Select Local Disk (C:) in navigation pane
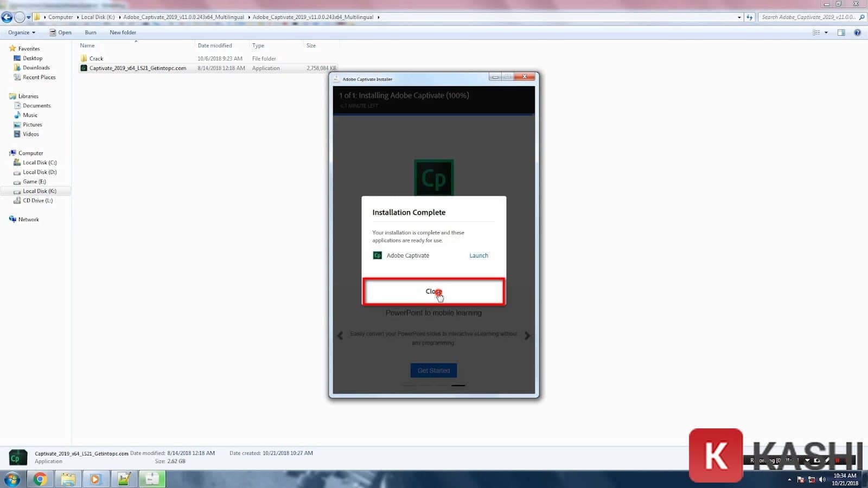 click(x=40, y=163)
